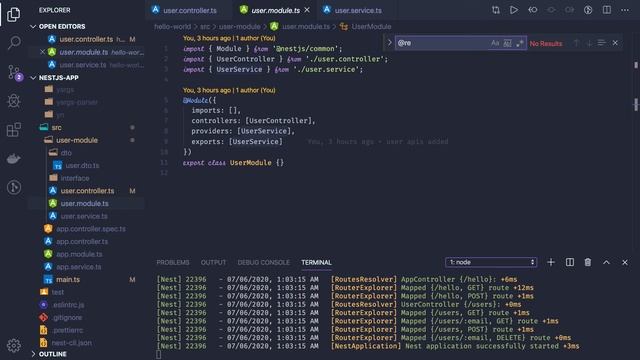
Task: Open the GitLens view in activity bar
Action: (x=14, y=187)
